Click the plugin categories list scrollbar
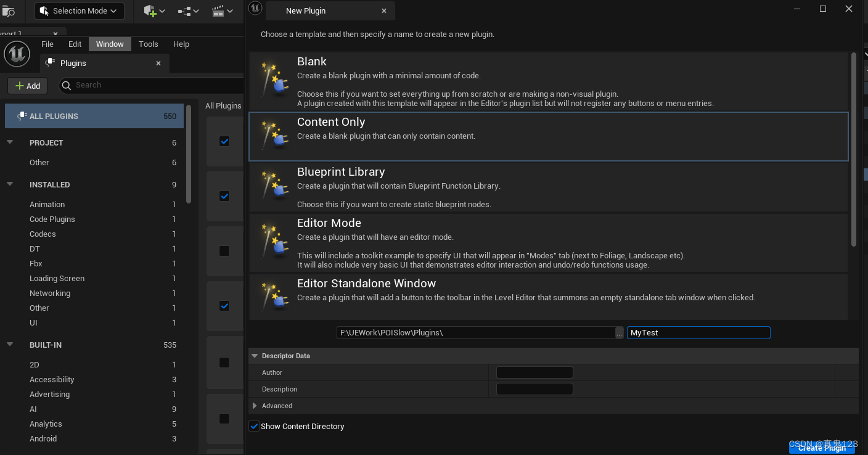 pos(189,153)
